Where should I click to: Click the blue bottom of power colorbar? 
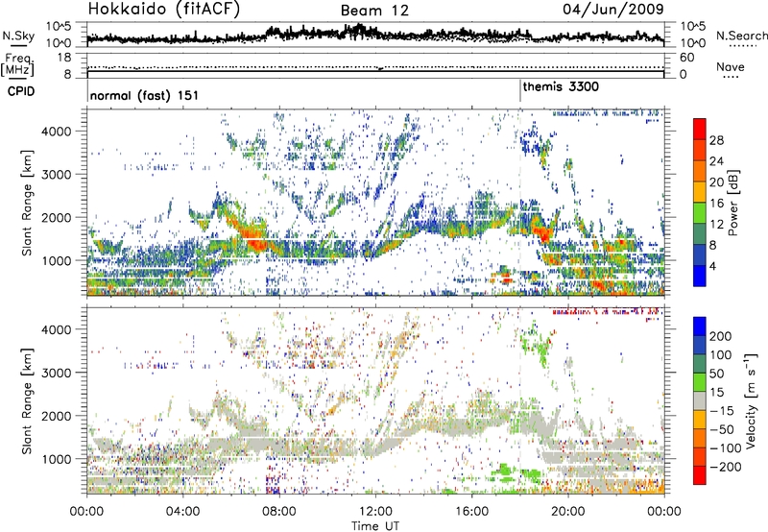point(700,276)
